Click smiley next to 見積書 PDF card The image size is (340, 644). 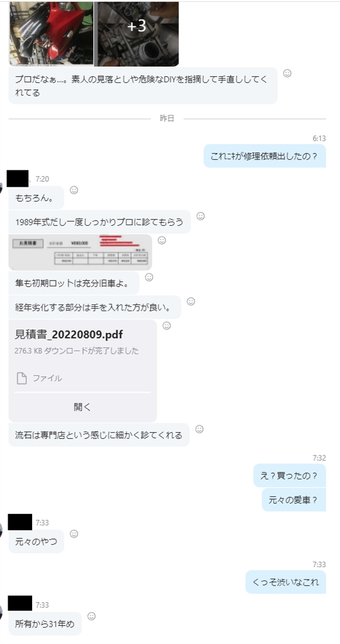click(166, 326)
